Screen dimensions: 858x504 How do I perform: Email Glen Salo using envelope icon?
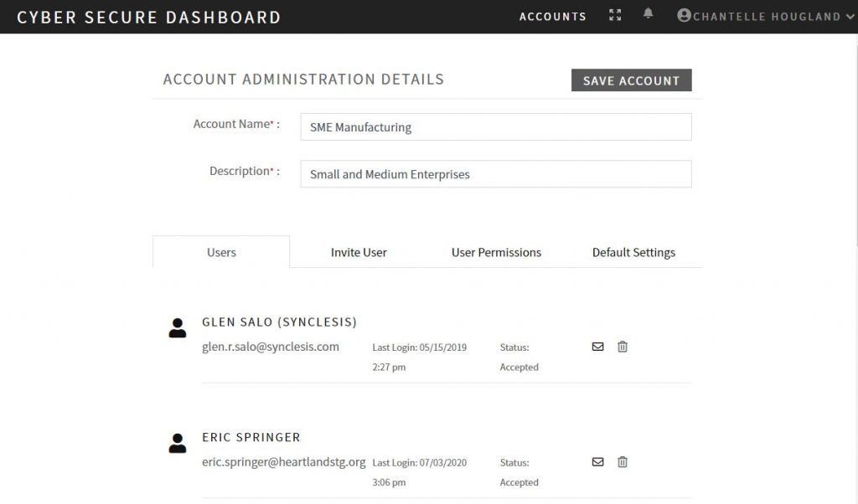(x=597, y=347)
